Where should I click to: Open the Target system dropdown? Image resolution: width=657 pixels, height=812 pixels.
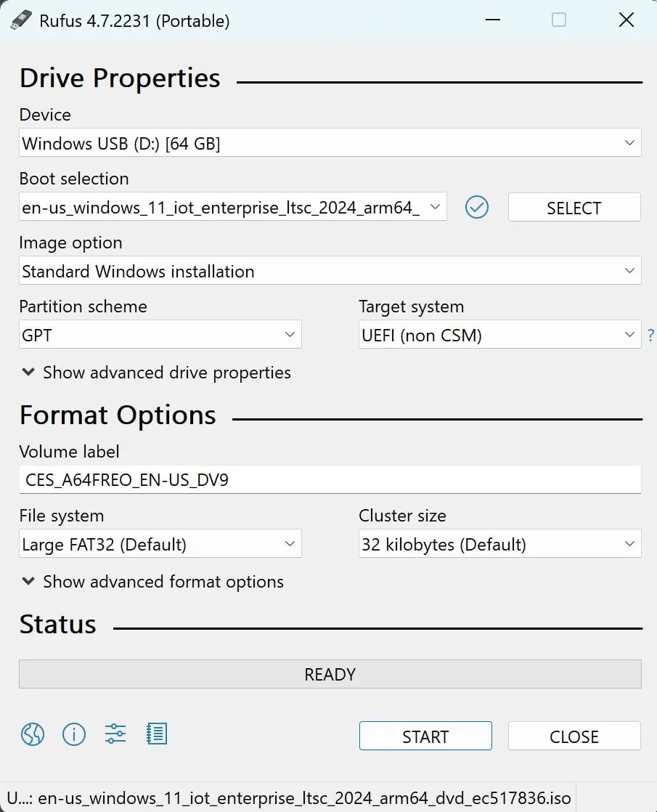[499, 335]
